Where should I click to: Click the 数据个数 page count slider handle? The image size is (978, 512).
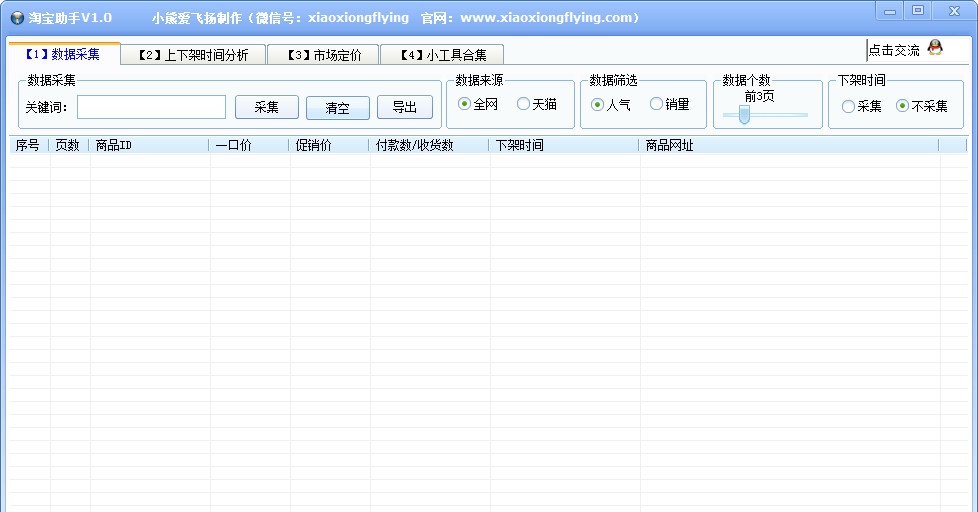pos(744,114)
